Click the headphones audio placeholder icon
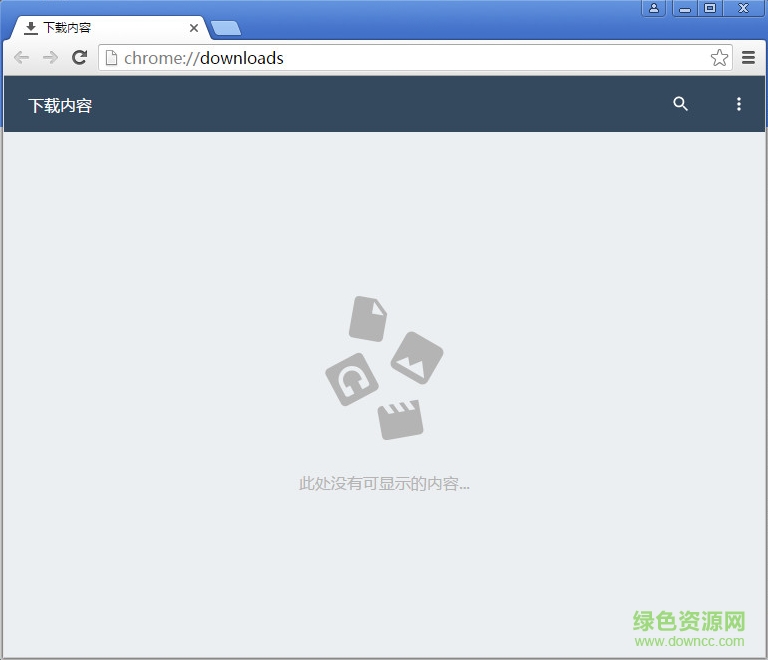The width and height of the screenshot is (768, 660). 352,380
